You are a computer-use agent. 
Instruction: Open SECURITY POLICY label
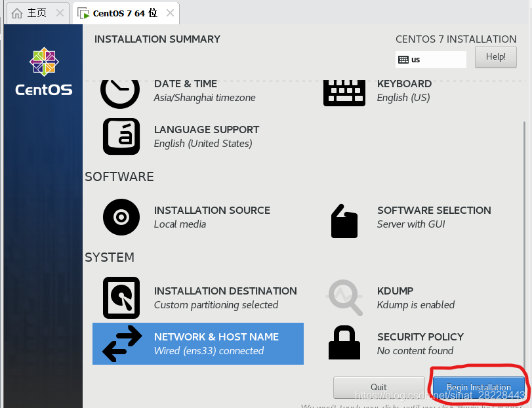pyautogui.click(x=420, y=337)
